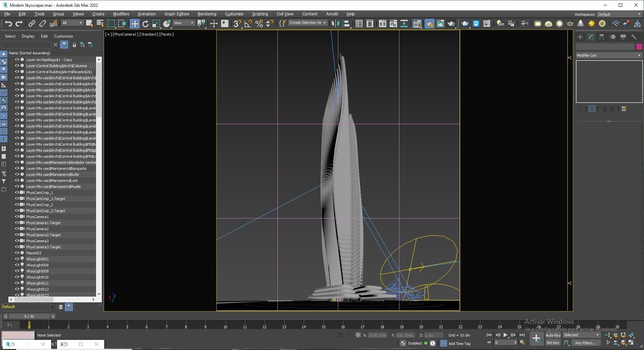Toggle Percent Snap on the toolbar
This screenshot has height=350, width=644.
[x=259, y=23]
